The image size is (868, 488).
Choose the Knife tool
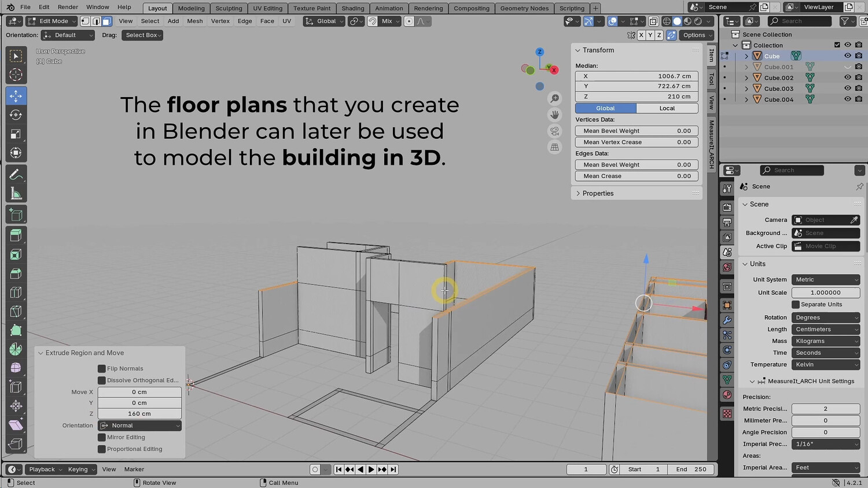[x=16, y=312]
